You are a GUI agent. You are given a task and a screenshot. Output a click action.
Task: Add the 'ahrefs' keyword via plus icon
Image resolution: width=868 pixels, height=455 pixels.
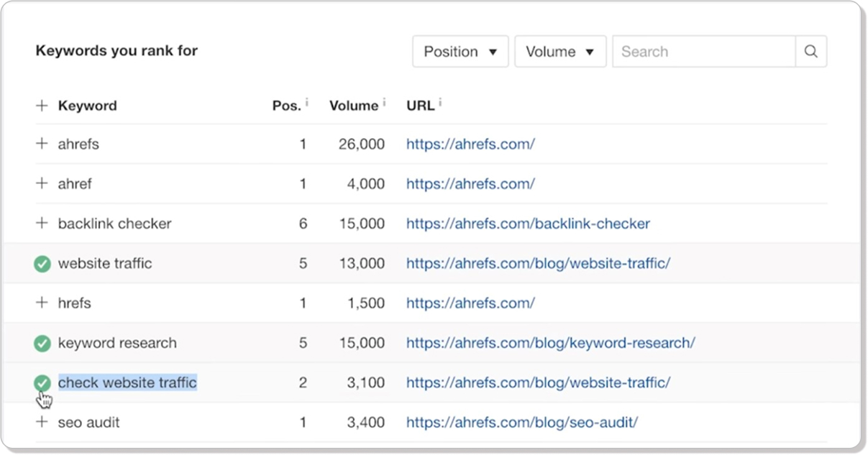(x=42, y=144)
